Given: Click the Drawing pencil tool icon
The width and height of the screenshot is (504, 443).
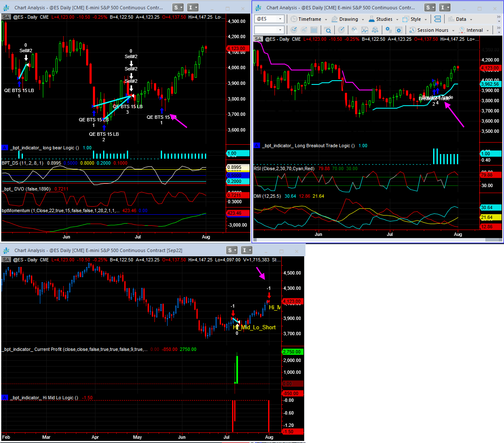Looking at the screenshot, I should click(x=335, y=19).
